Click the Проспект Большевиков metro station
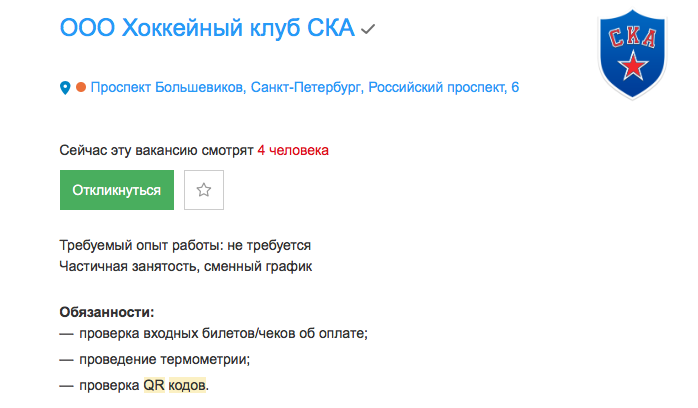698x408 pixels. [167, 87]
